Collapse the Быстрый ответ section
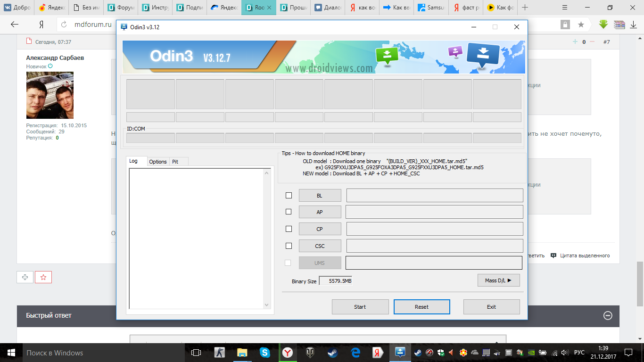This screenshot has width=644, height=362. tap(608, 316)
